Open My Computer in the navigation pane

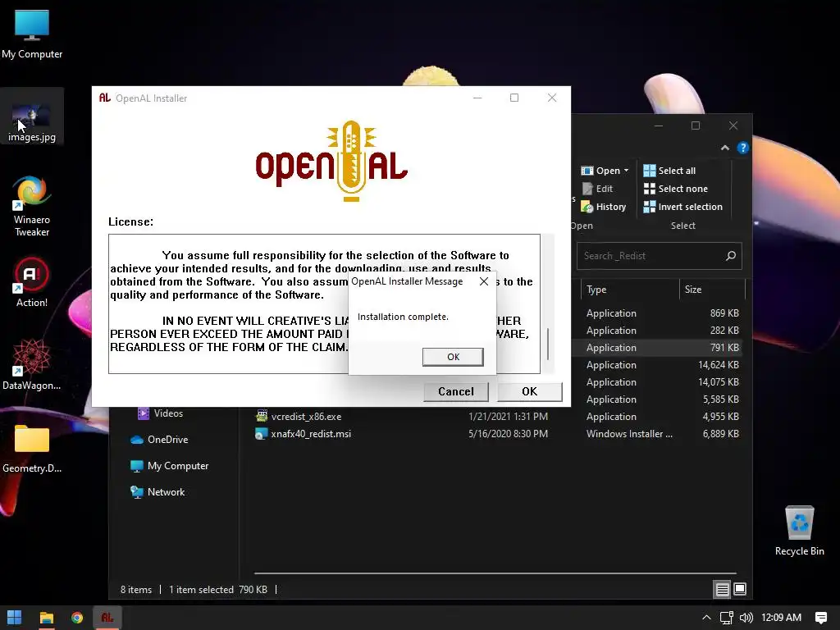pyautogui.click(x=169, y=466)
